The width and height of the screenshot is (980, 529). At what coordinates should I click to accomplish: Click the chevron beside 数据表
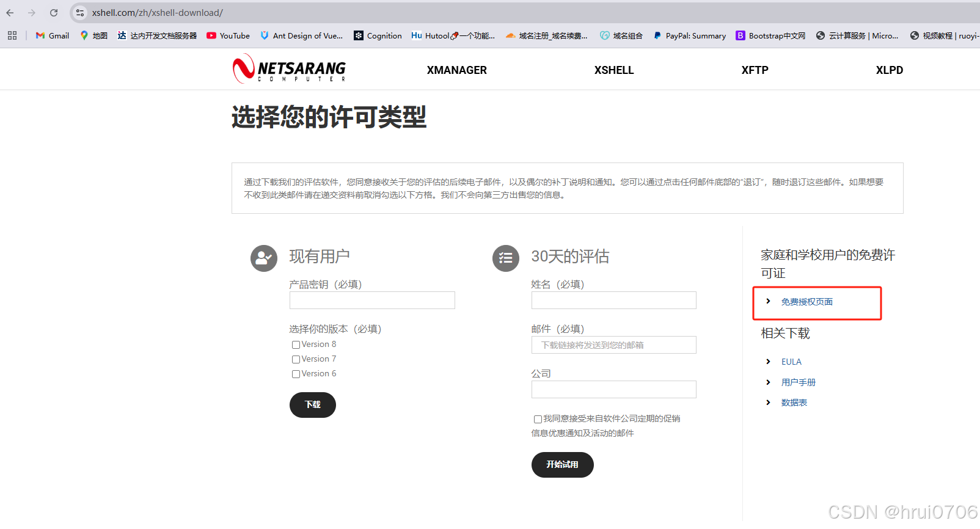tap(768, 403)
